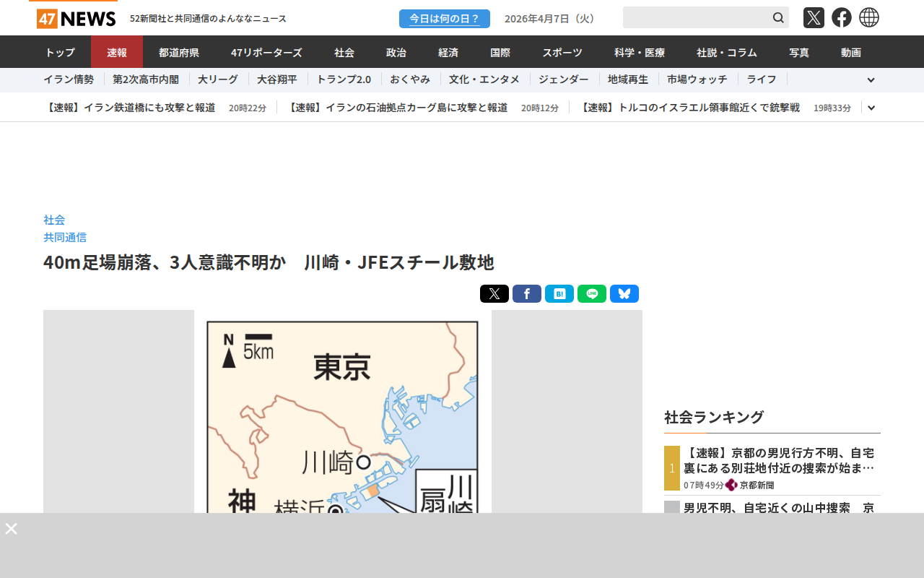Open the 地域再生 topic
Viewport: 924px width, 578px height.
tap(628, 79)
